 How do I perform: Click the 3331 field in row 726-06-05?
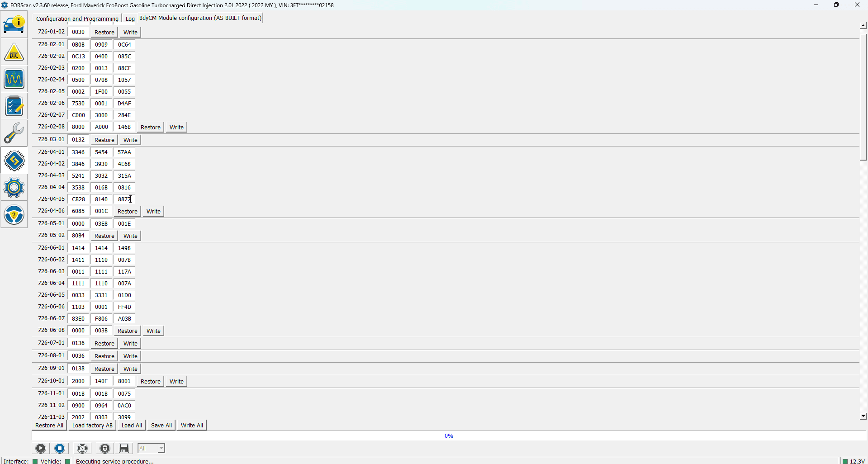click(101, 295)
